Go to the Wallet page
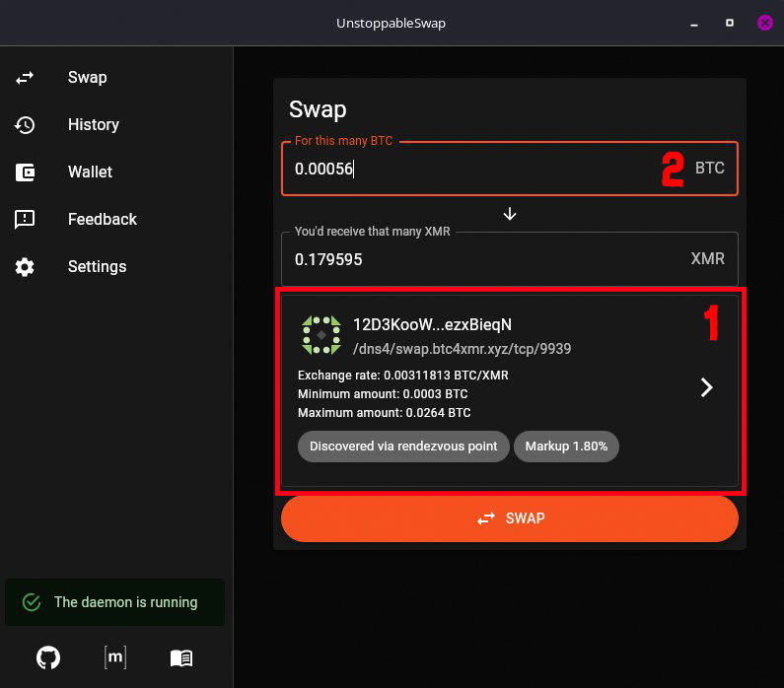 (x=90, y=172)
